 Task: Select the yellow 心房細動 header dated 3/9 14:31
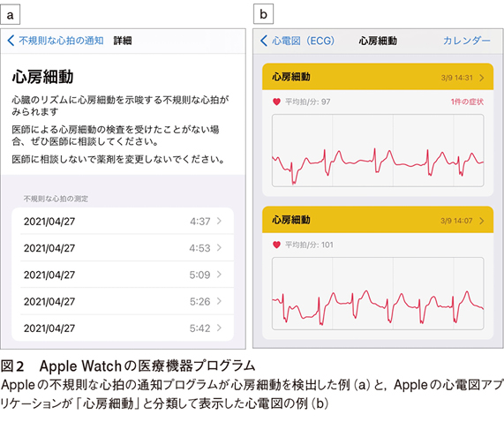pyautogui.click(x=378, y=77)
